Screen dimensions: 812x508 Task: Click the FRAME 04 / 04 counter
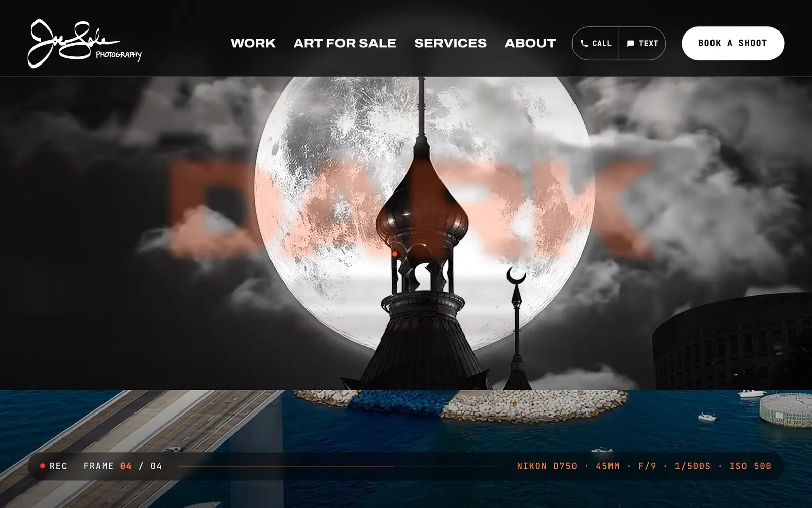point(123,466)
